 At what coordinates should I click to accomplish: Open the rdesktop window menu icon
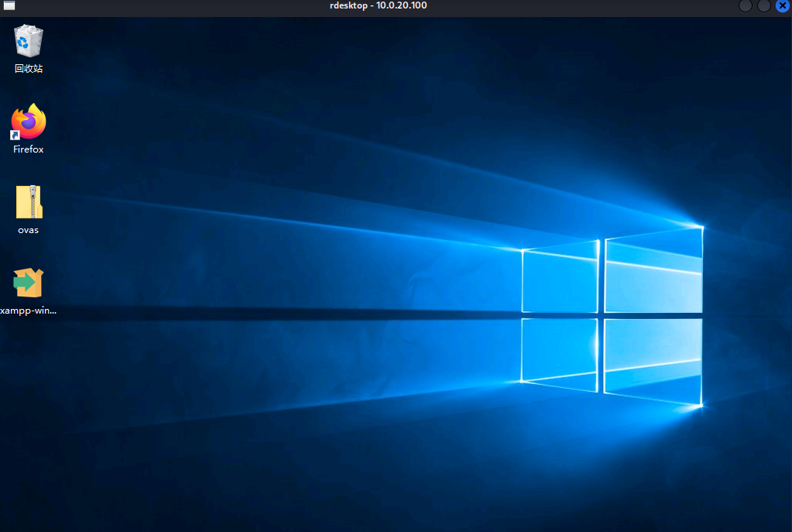coord(9,5)
